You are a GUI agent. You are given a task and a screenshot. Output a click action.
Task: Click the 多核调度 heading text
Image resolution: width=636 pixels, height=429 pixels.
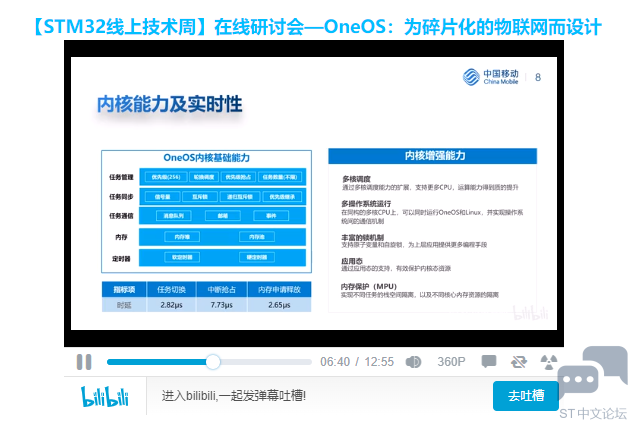pyautogui.click(x=356, y=179)
